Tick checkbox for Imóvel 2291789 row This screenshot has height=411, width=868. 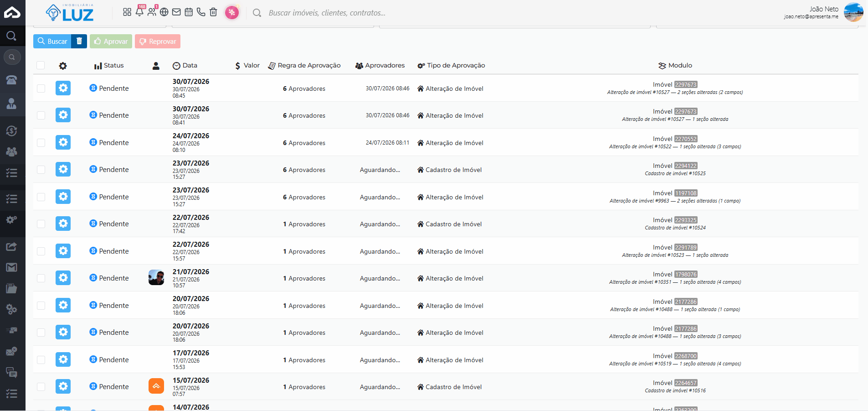(x=41, y=251)
